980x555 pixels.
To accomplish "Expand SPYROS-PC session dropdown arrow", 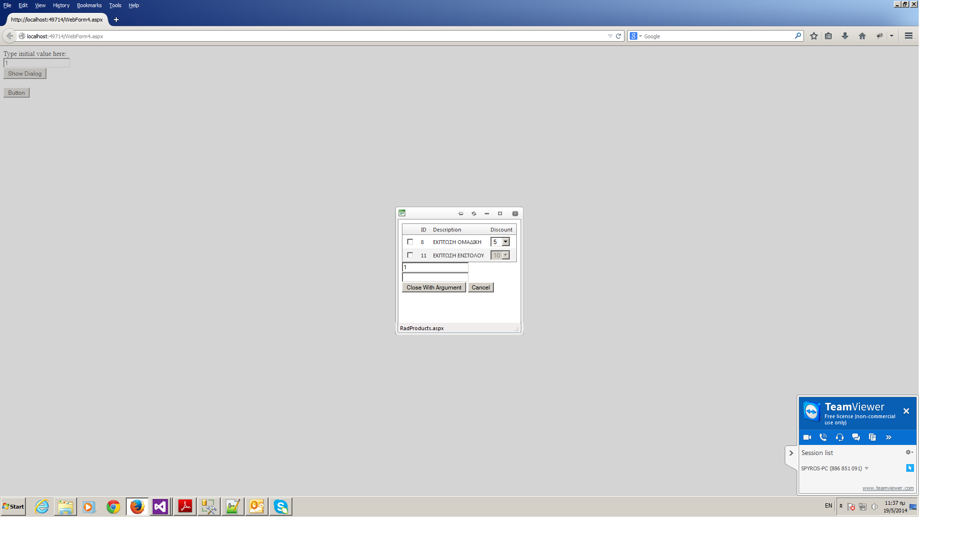I will [x=867, y=468].
